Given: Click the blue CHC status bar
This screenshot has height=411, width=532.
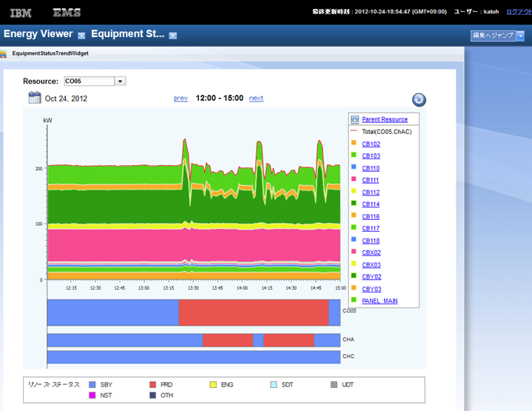Looking at the screenshot, I should point(194,357).
